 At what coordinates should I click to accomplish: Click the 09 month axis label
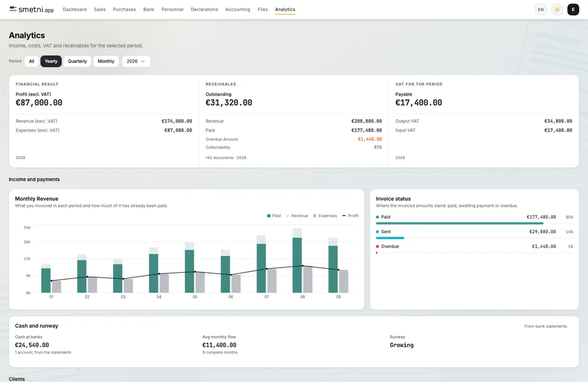[338, 296]
